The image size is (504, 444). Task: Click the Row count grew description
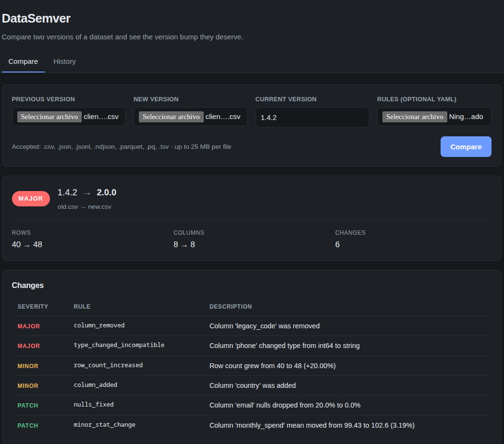tap(272, 366)
